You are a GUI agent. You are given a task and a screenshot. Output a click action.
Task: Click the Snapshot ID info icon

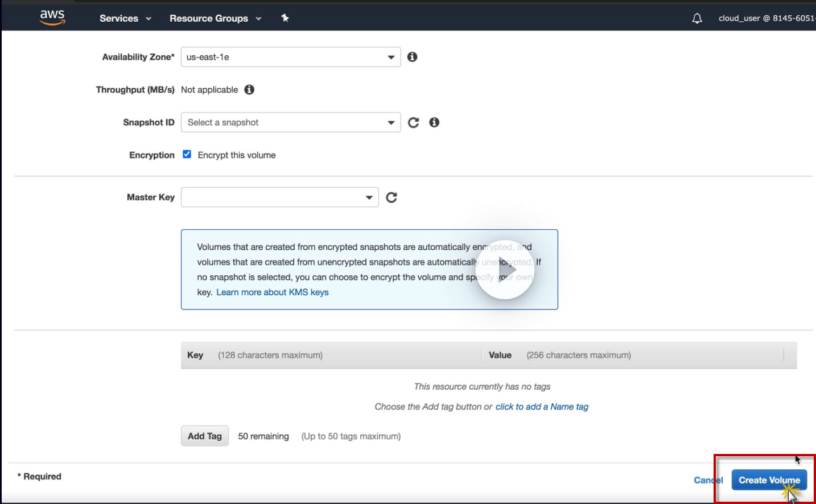tap(434, 122)
